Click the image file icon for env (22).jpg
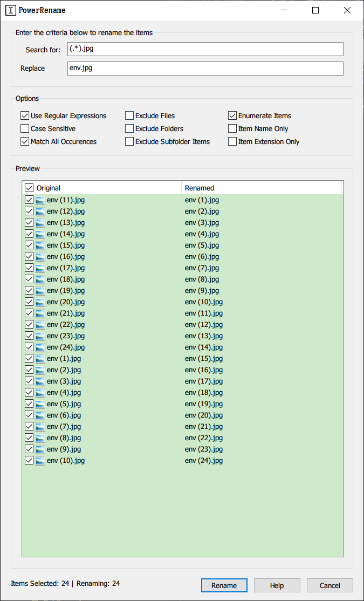Screen dimensions: 364x601 [40, 325]
